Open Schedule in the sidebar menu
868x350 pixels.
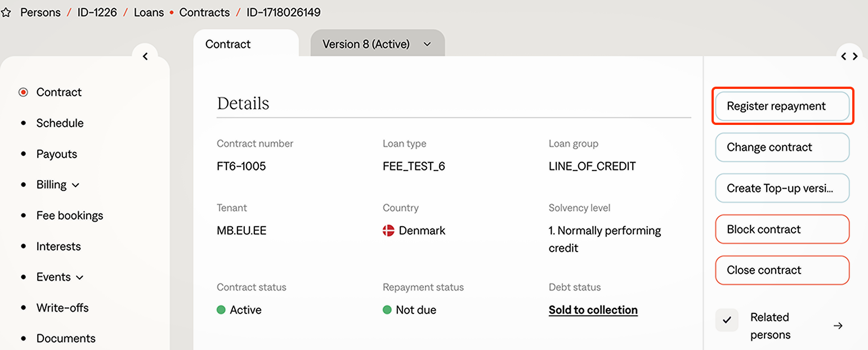pyautogui.click(x=60, y=123)
